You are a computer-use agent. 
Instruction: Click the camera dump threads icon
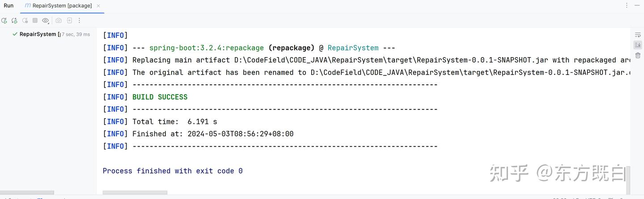click(59, 21)
